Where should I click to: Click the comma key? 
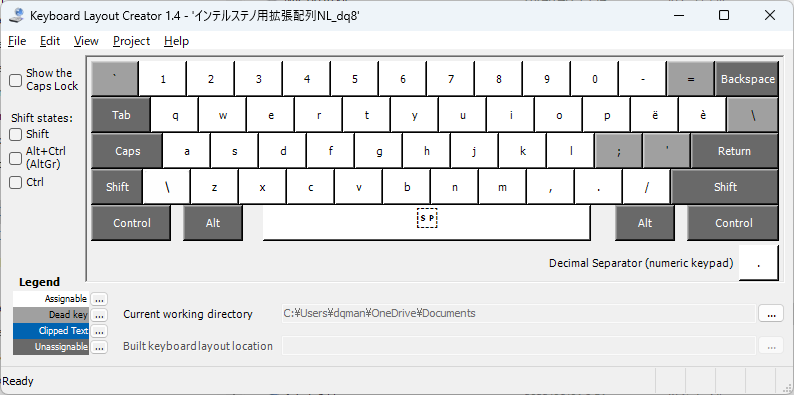550,187
